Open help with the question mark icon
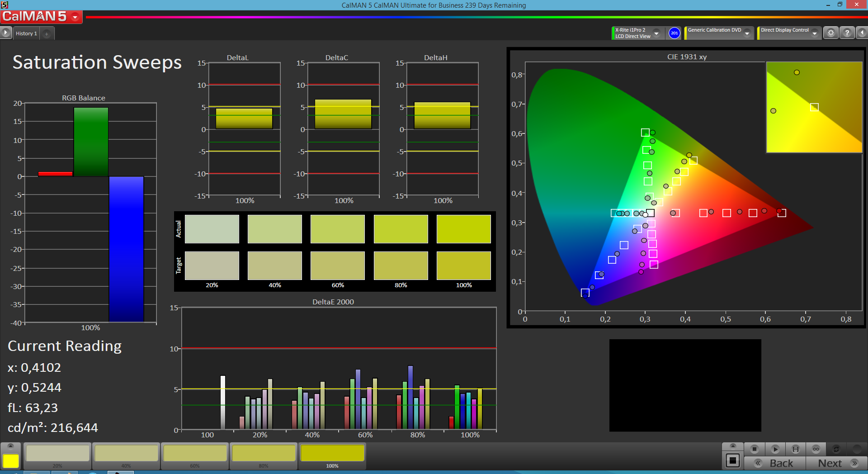Screen dimensions: 868x474 click(x=847, y=33)
